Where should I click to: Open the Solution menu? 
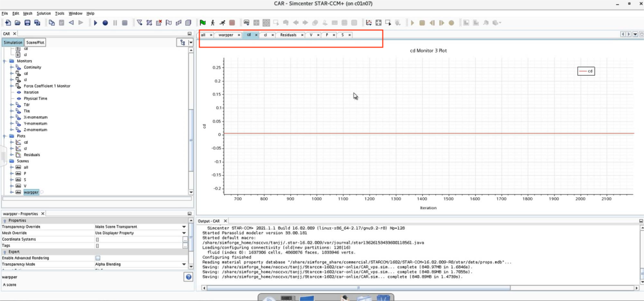(44, 14)
